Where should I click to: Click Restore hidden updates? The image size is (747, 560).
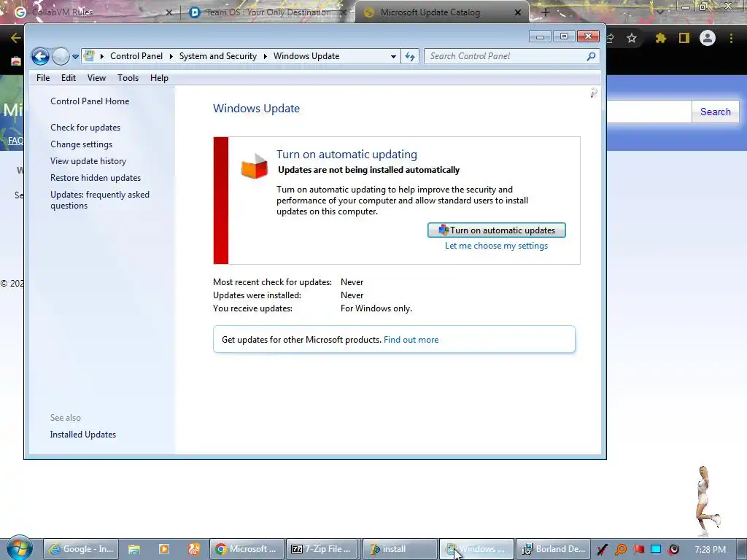pos(96,178)
